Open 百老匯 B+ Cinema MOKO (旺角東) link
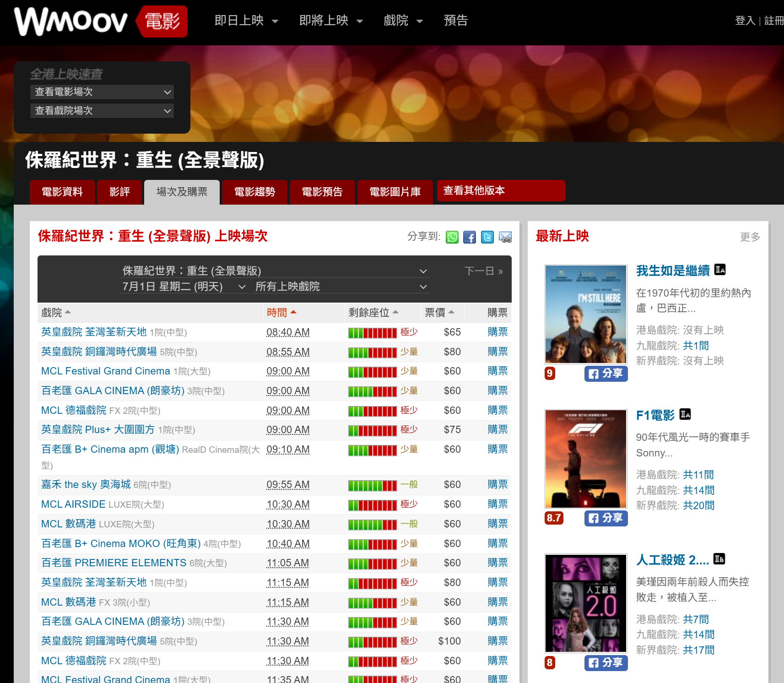 pos(121,543)
